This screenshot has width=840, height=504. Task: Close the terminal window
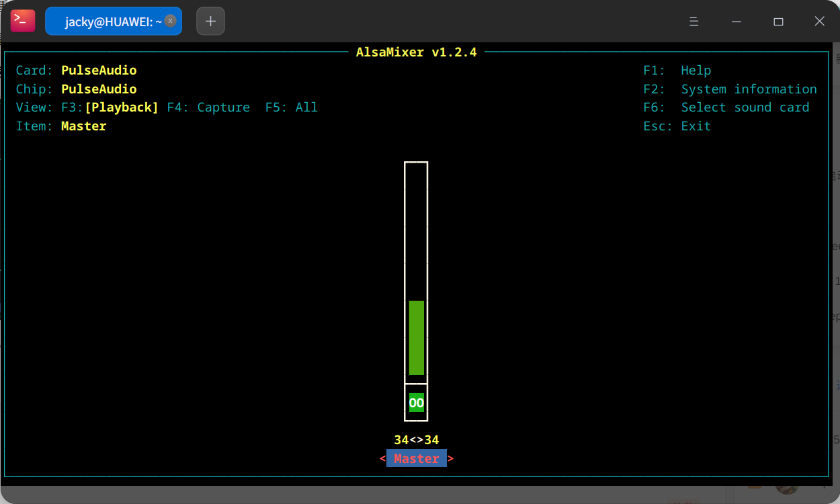(819, 22)
